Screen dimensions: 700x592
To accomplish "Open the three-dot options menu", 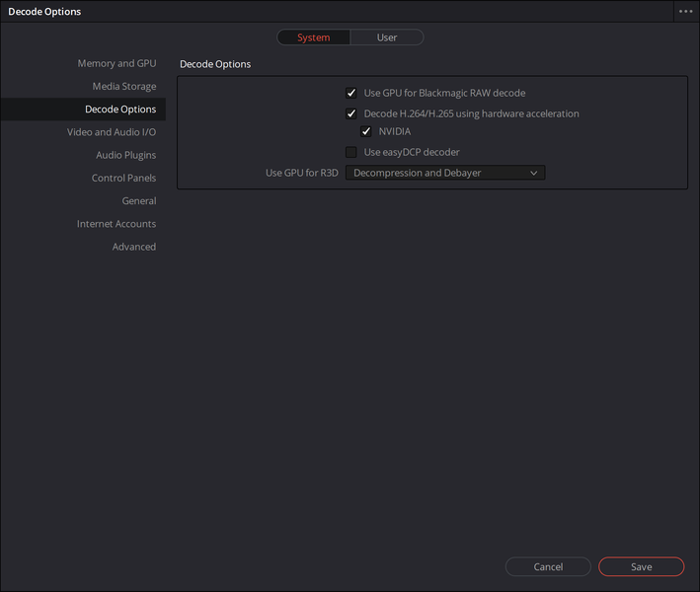I will [x=685, y=12].
